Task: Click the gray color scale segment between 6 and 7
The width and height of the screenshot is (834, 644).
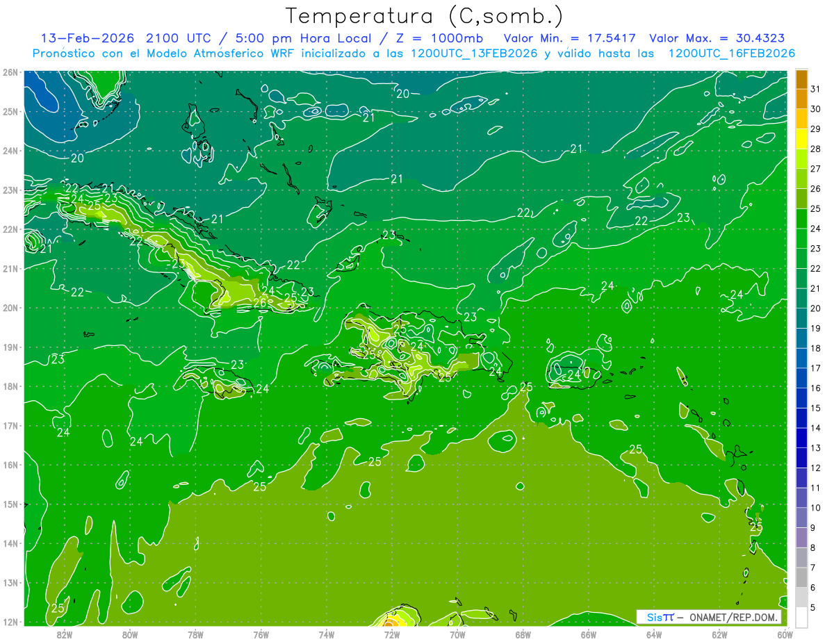Action: 801,577
